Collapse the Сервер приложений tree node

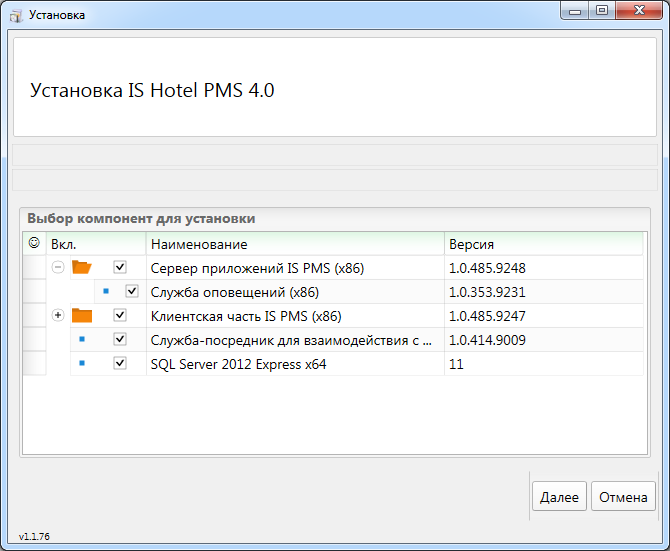point(58,267)
